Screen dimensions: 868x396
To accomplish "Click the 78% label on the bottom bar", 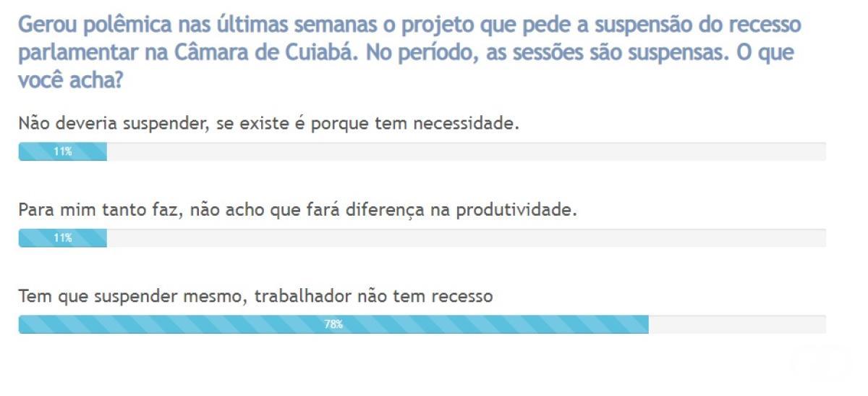I will pyautogui.click(x=333, y=325).
